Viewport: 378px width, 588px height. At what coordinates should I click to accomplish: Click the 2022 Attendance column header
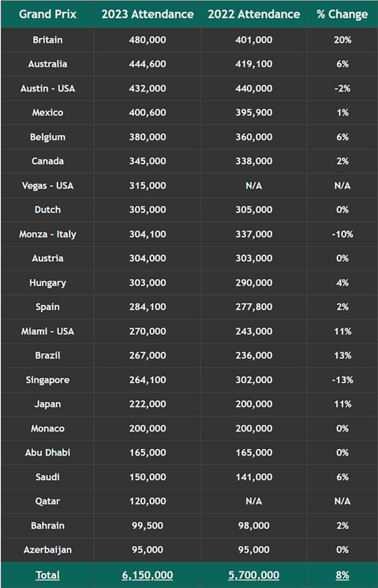pyautogui.click(x=253, y=14)
